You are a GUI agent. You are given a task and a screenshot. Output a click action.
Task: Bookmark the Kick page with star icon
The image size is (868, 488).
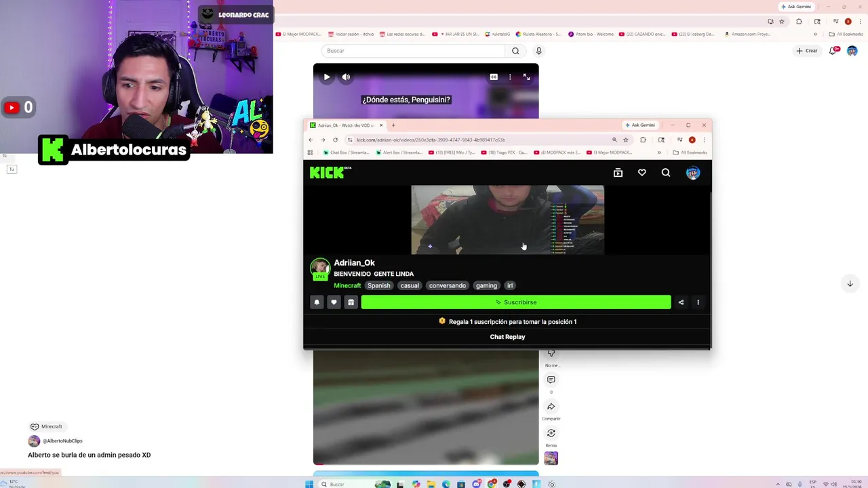point(625,140)
